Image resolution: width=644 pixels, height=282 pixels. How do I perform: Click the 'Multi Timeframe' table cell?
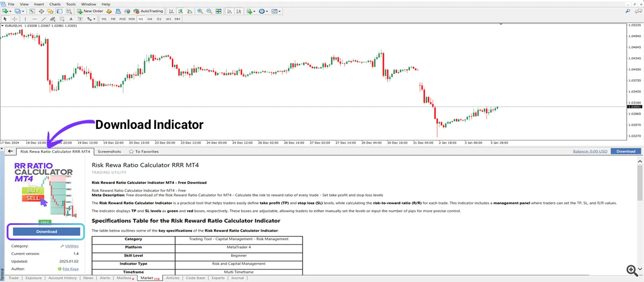(x=239, y=272)
